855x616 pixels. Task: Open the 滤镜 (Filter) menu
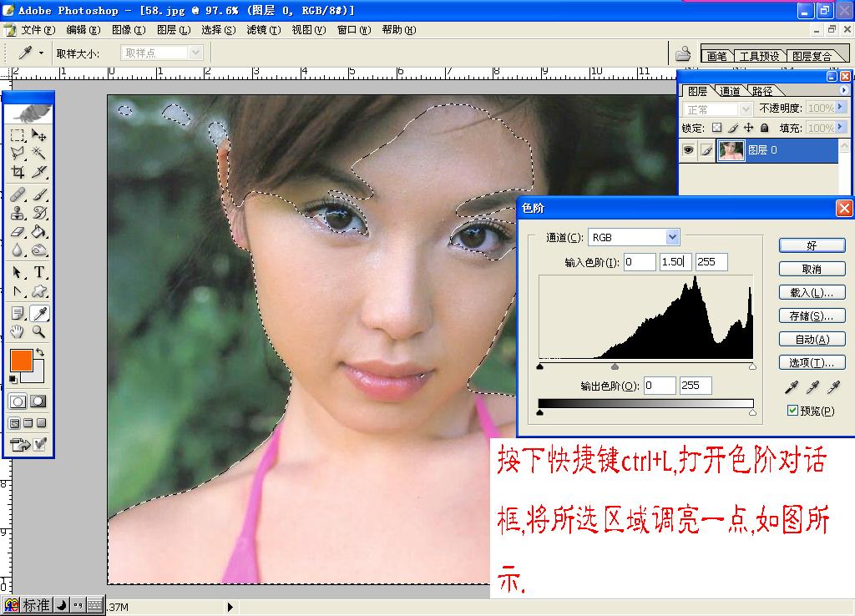[263, 30]
